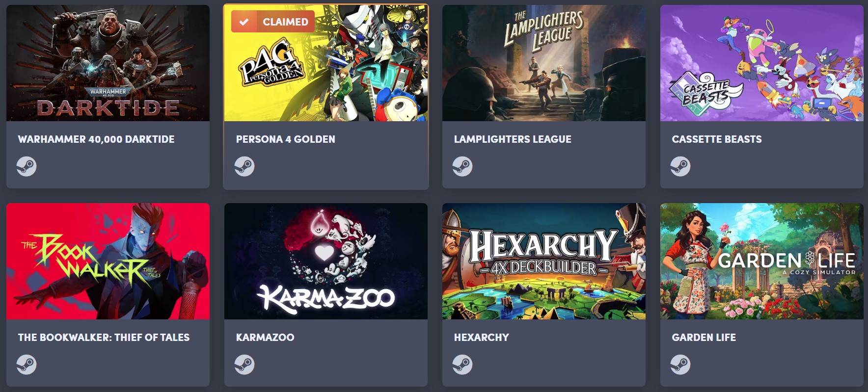Open the Warhammer Darktide cover image
This screenshot has width=868, height=392.
point(108,63)
